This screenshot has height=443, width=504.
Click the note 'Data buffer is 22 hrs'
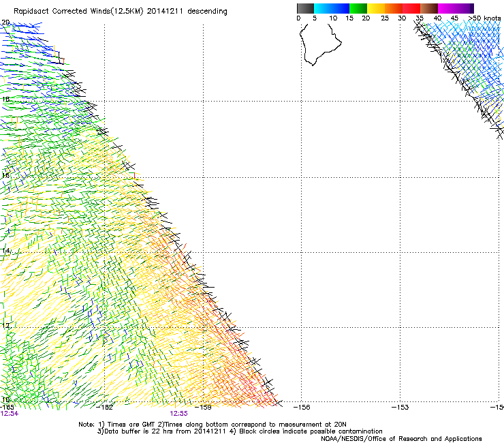(x=140, y=431)
